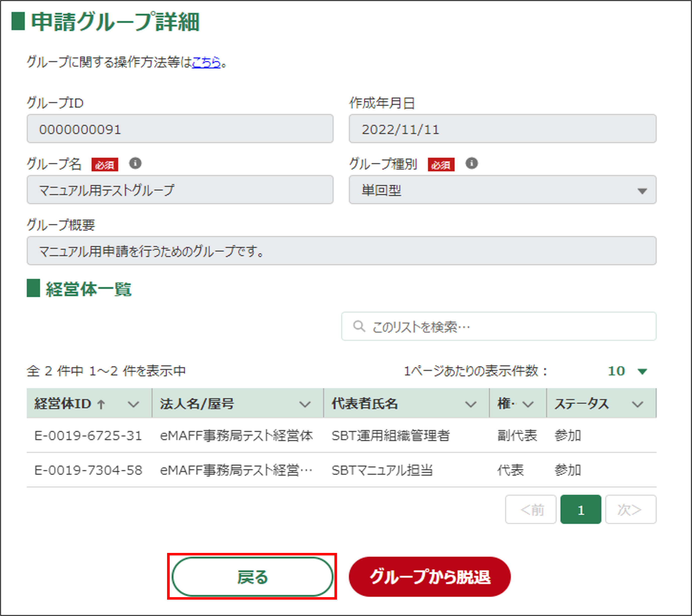Viewport: 692px width, 616px height.
Task: Click the <前 previous page button
Action: [530, 509]
